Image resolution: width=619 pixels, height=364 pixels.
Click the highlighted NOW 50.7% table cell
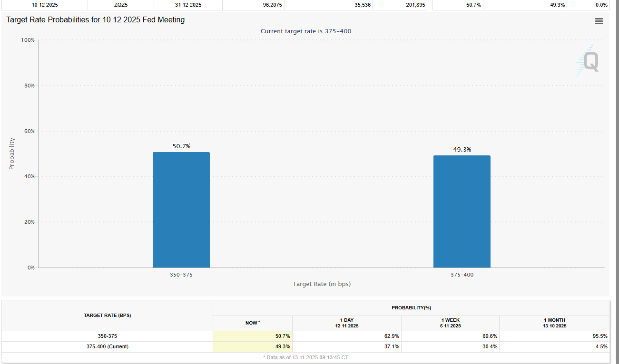coord(253,336)
